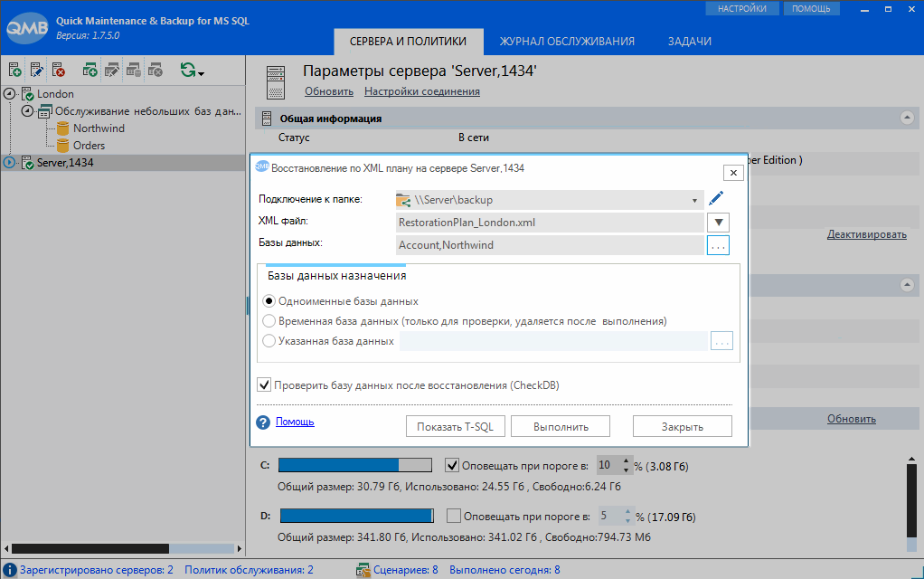Open the ПОМОЩЬ menu
The width and height of the screenshot is (924, 579).
pos(811,8)
